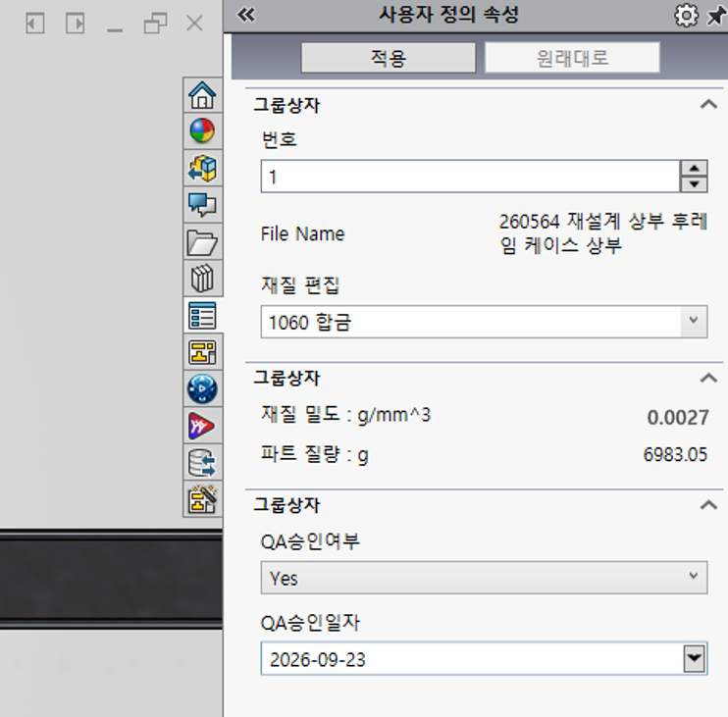Collapse task pane with double-chevron

246,16
